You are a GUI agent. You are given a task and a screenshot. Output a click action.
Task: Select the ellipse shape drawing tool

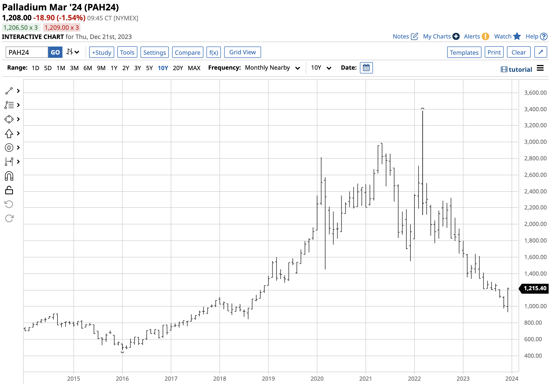[x=9, y=119]
